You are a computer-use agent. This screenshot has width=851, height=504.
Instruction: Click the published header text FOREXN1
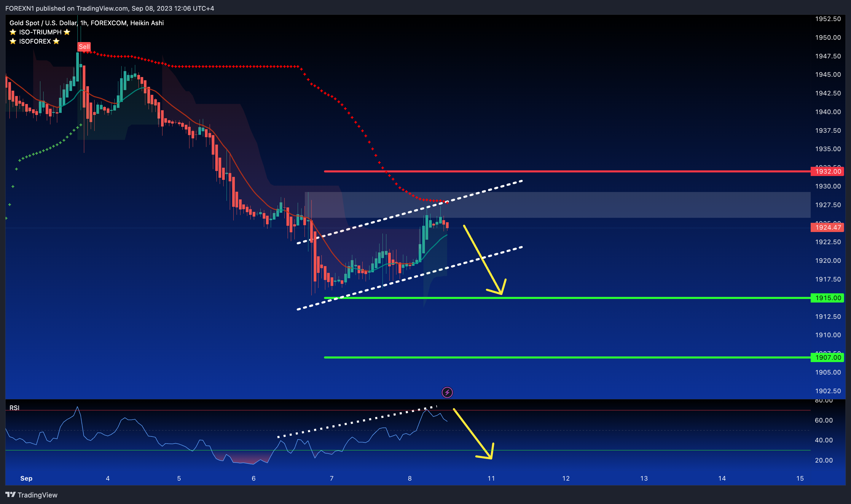pyautogui.click(x=20, y=9)
